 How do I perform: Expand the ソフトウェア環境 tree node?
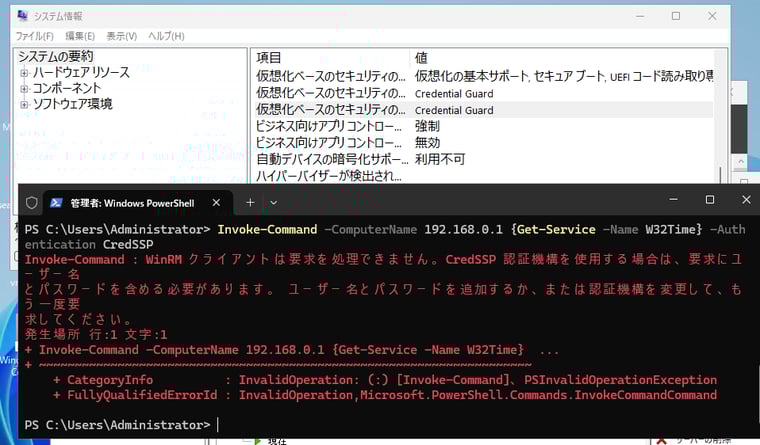pos(23,104)
